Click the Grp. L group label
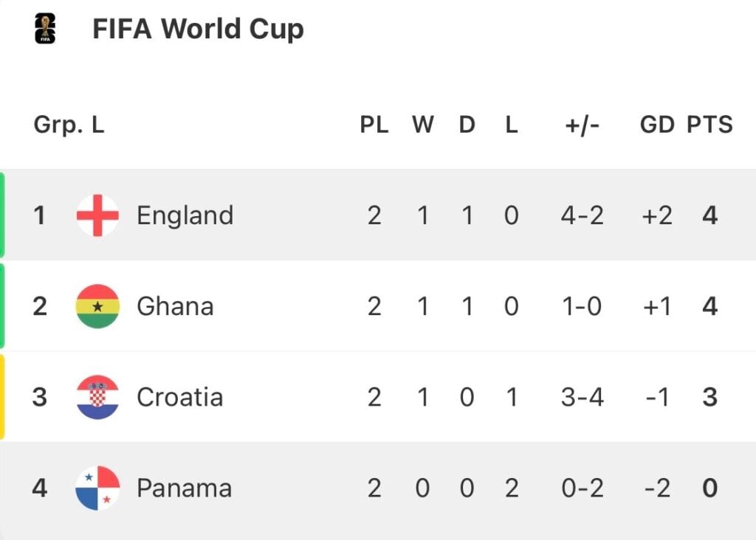756x540 pixels. click(x=69, y=125)
